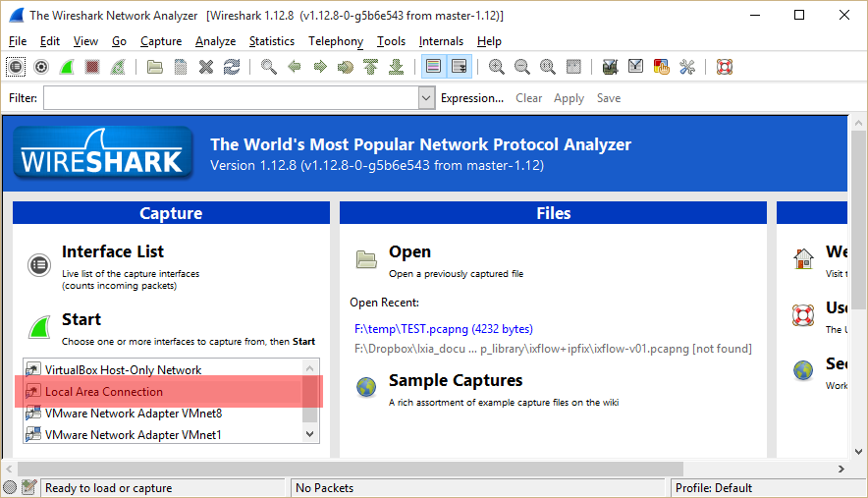
Task: Open the Internals menu
Action: coord(441,41)
